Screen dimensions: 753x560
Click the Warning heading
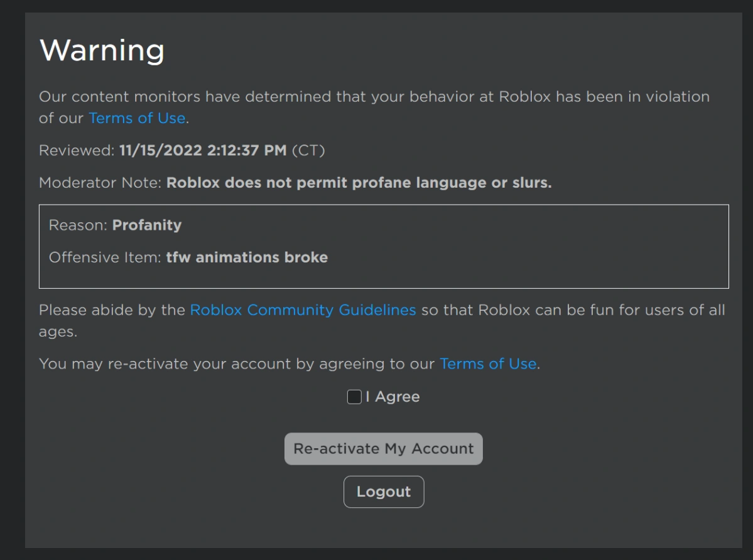pos(102,50)
